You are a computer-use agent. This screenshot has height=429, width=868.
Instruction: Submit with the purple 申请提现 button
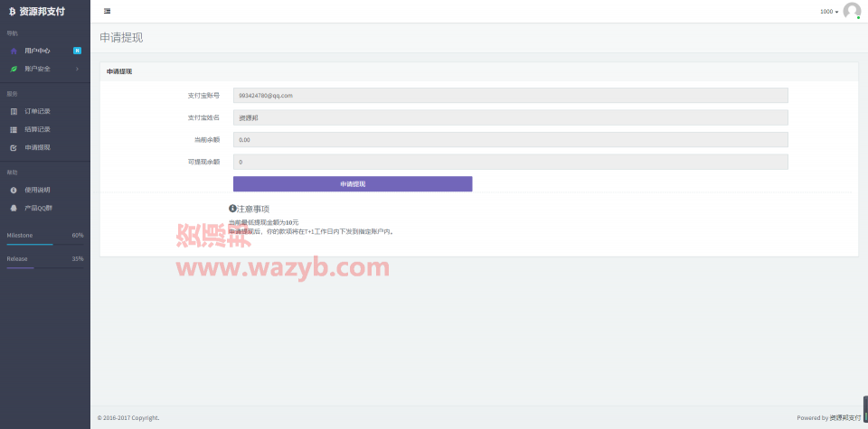coord(353,184)
